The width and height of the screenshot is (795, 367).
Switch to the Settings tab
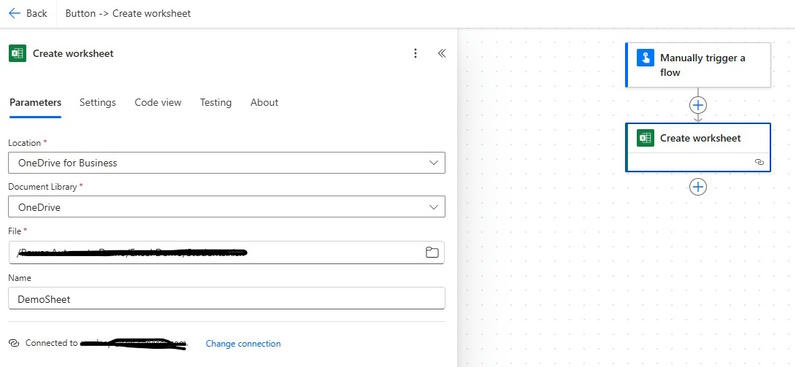[x=97, y=102]
